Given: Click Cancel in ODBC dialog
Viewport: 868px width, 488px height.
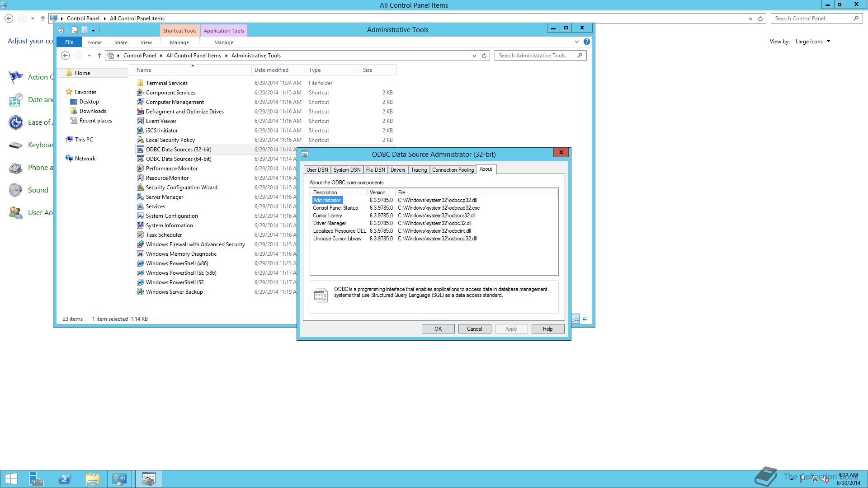Looking at the screenshot, I should [x=475, y=328].
